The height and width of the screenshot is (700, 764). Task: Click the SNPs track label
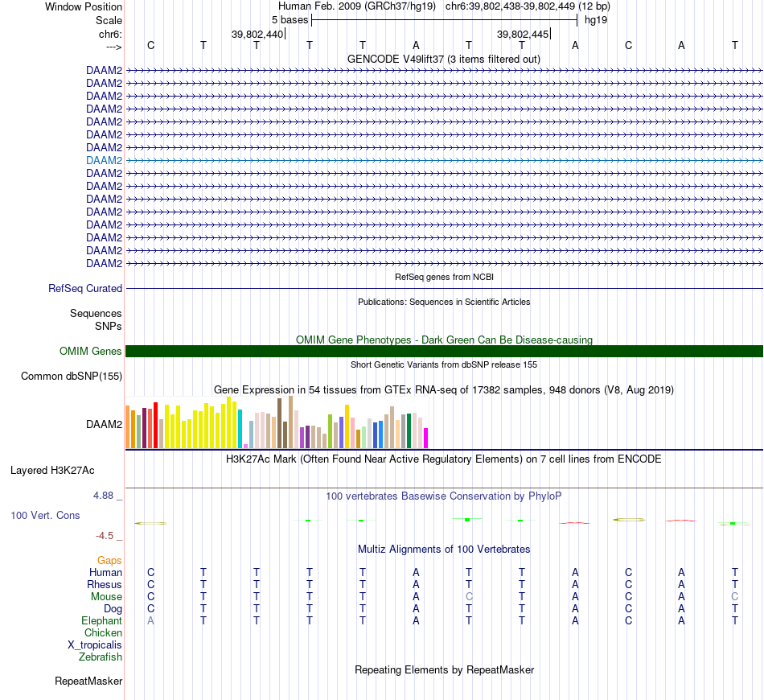pyautogui.click(x=109, y=326)
